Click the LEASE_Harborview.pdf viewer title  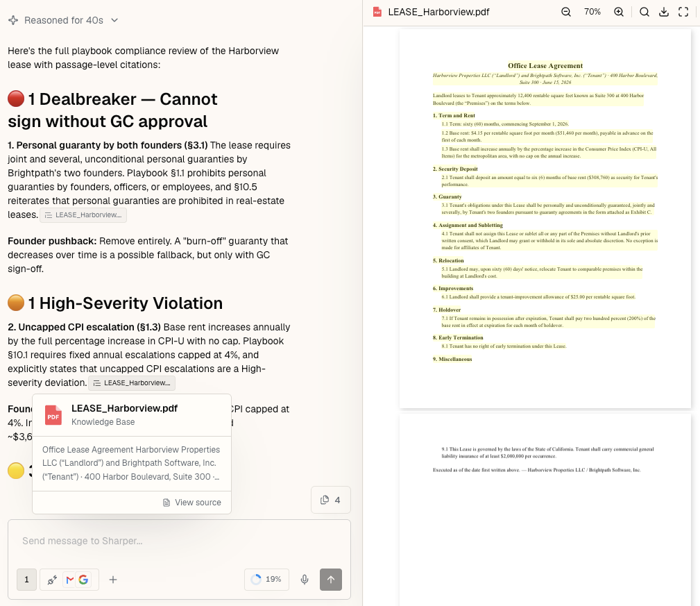pyautogui.click(x=438, y=12)
